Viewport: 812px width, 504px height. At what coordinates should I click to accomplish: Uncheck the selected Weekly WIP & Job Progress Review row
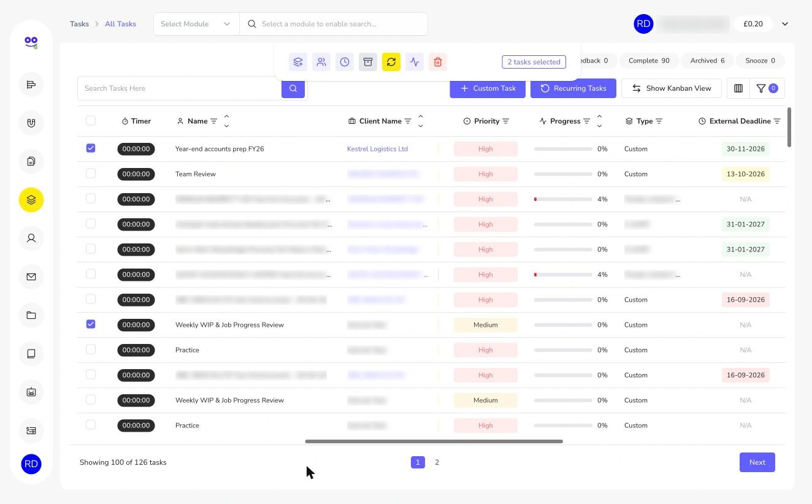(x=91, y=324)
